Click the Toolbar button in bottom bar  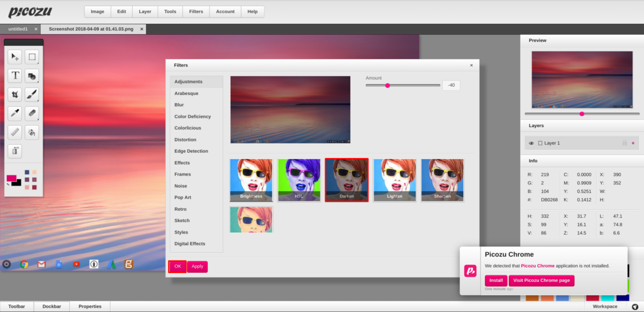[x=17, y=307]
